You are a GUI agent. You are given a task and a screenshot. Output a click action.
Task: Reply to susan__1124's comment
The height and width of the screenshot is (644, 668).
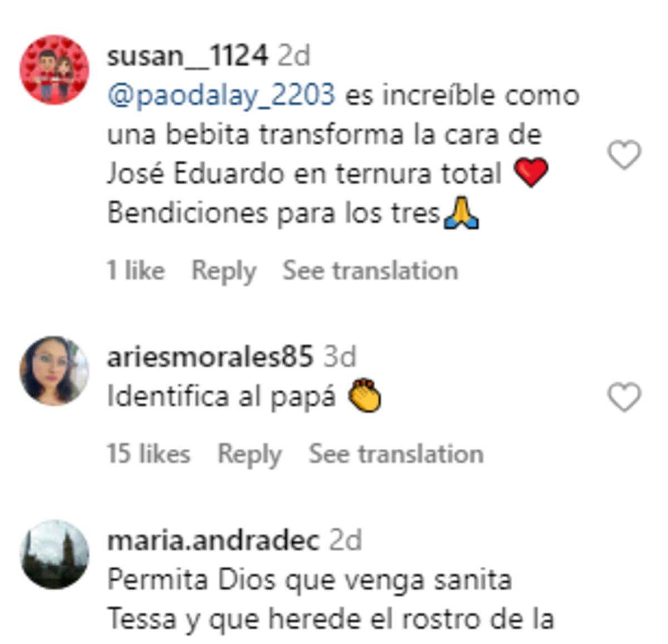click(224, 271)
